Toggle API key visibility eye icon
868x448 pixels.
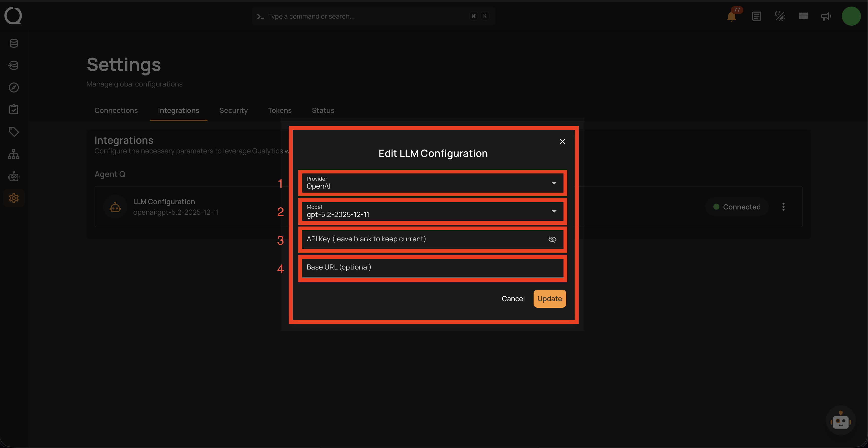pyautogui.click(x=552, y=239)
